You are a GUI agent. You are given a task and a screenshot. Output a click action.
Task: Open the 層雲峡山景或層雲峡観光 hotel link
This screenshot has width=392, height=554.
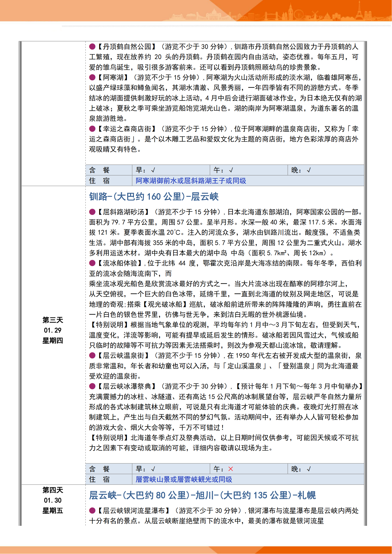tap(184, 479)
